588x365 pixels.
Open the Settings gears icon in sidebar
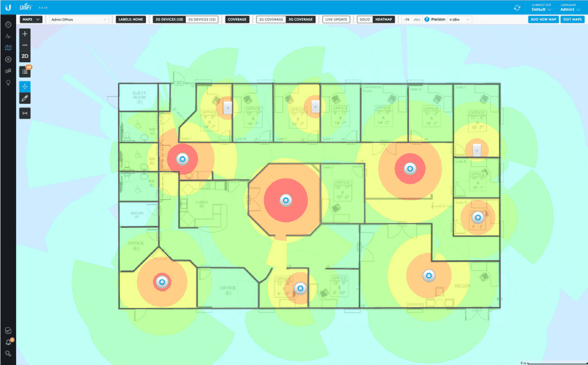coord(8,354)
